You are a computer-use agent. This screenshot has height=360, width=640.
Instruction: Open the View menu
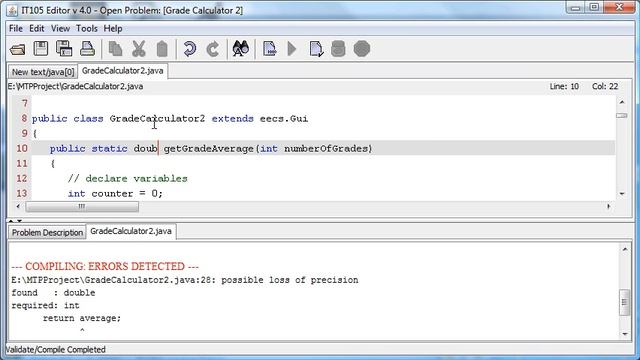pos(60,29)
